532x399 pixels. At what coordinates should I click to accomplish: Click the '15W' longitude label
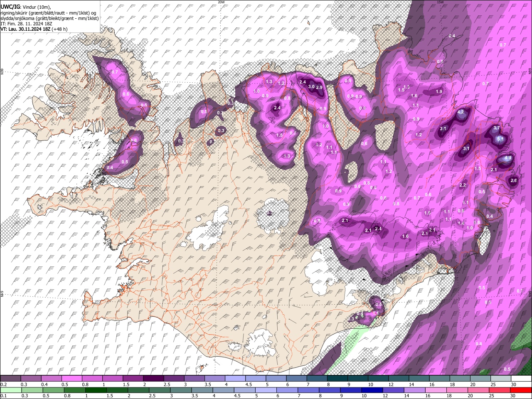point(440,2)
